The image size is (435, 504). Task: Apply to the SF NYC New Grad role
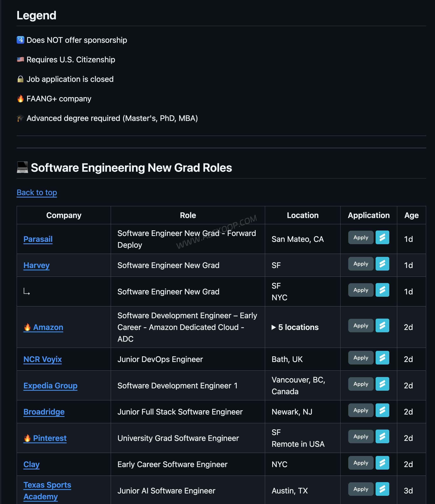361,290
